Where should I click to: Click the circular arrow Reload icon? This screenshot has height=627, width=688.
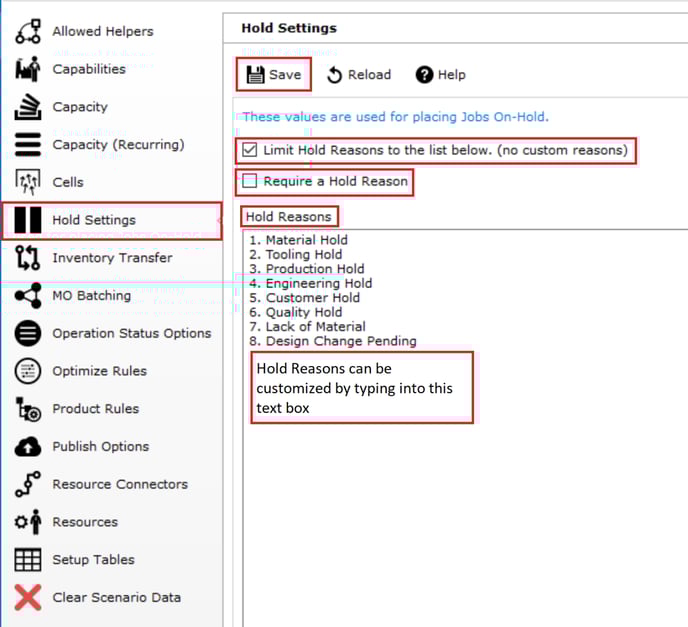(x=334, y=75)
